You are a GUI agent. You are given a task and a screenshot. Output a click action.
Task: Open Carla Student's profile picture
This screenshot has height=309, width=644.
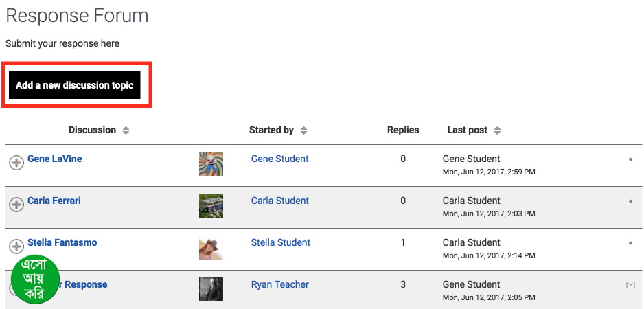211,205
